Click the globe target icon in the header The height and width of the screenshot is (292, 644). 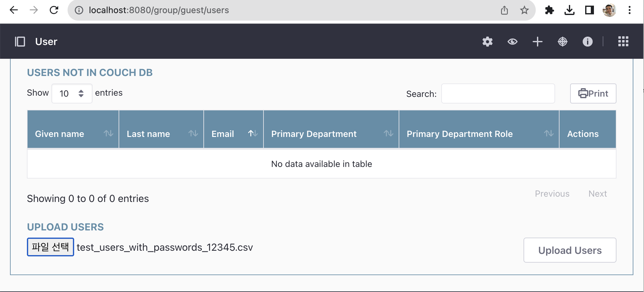[562, 42]
